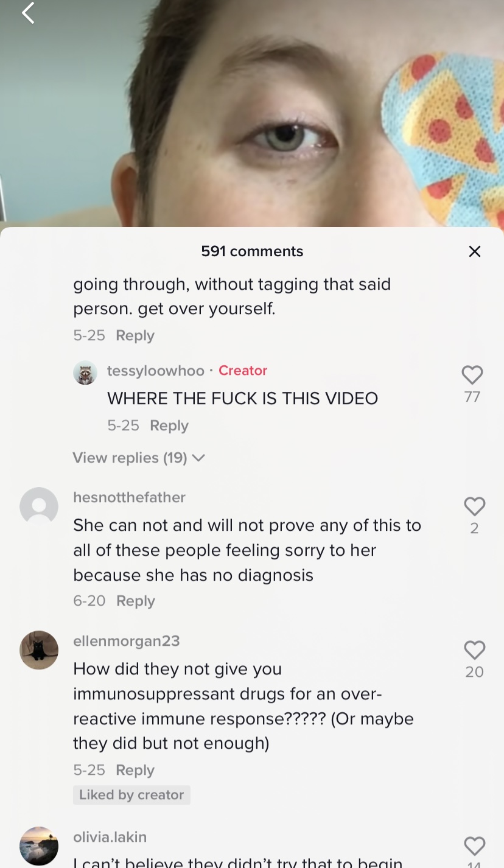Viewport: 504px width, 868px height.
Task: Open hesnotthefather's default avatar
Action: pos(39,506)
